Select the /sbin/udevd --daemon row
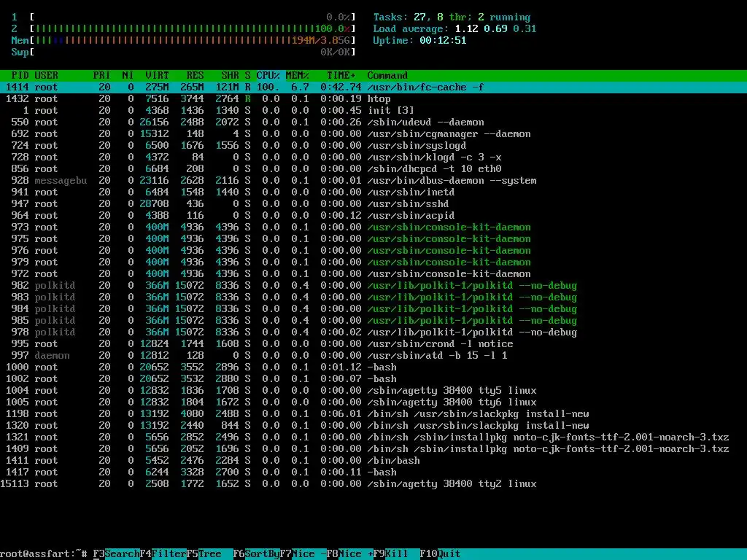 tap(373, 122)
